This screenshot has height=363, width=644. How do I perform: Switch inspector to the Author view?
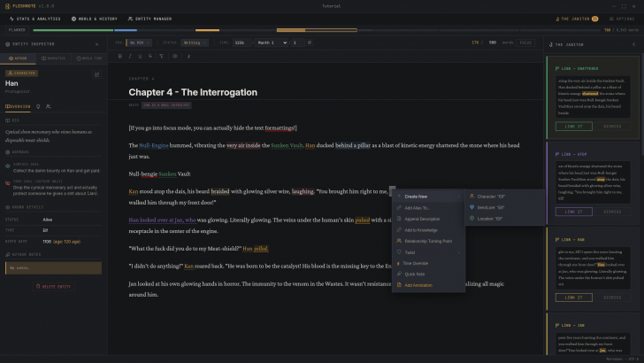click(18, 58)
